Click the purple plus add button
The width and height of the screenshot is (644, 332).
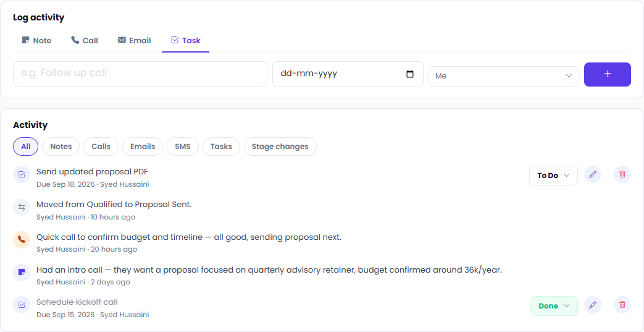(608, 74)
